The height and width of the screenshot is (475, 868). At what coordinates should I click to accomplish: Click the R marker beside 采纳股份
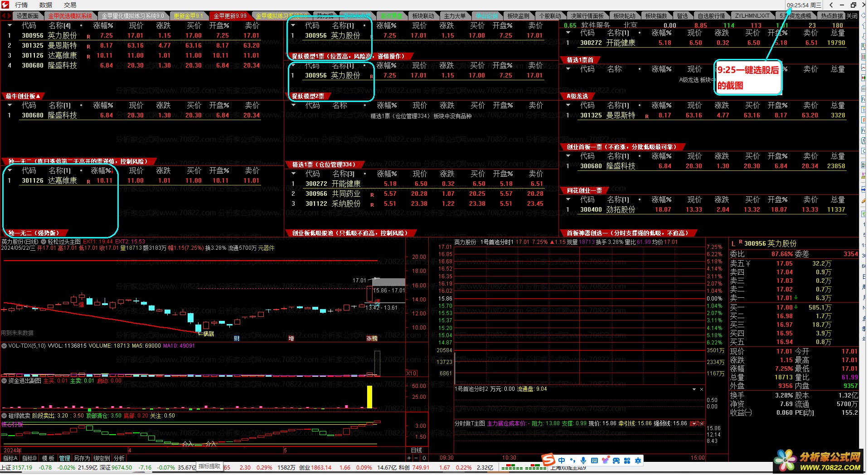tap(372, 204)
